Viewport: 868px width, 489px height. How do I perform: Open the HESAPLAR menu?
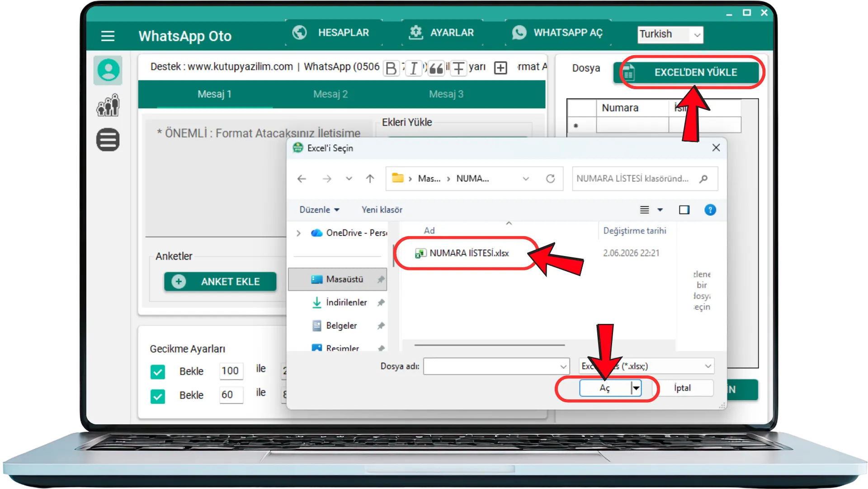(x=333, y=33)
